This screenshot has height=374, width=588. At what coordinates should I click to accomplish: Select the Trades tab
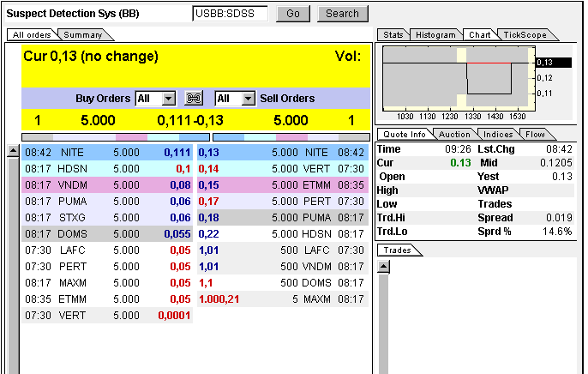point(397,250)
